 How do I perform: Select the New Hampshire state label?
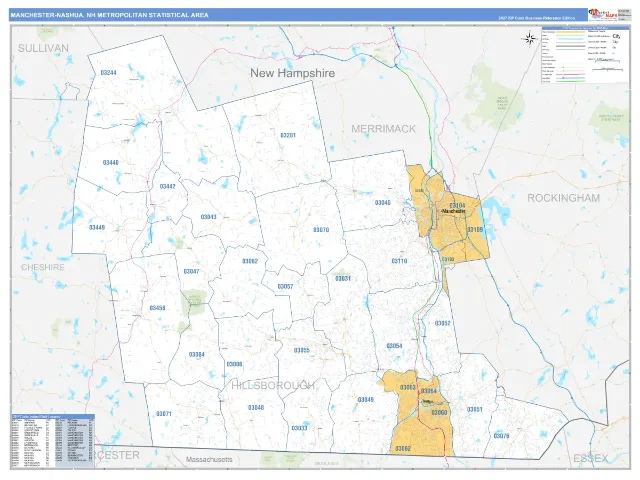coord(292,73)
